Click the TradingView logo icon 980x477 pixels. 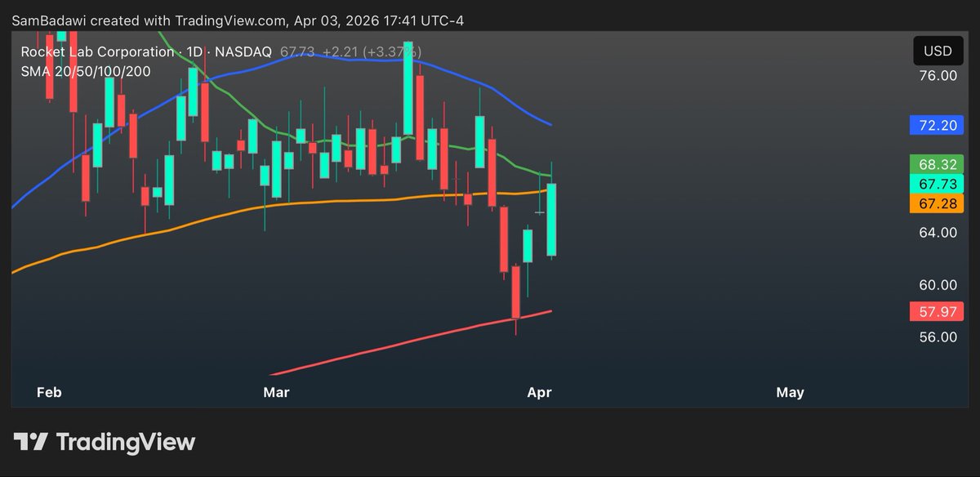31,443
